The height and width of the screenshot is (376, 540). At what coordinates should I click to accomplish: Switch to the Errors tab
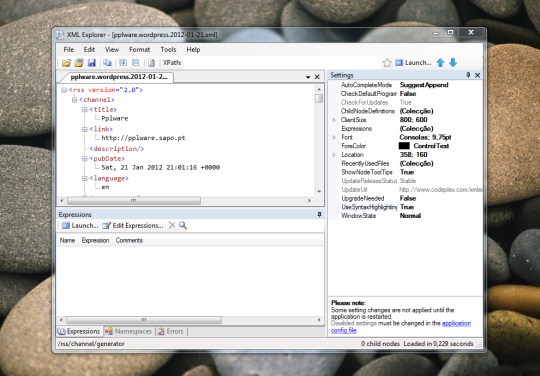pyautogui.click(x=171, y=331)
